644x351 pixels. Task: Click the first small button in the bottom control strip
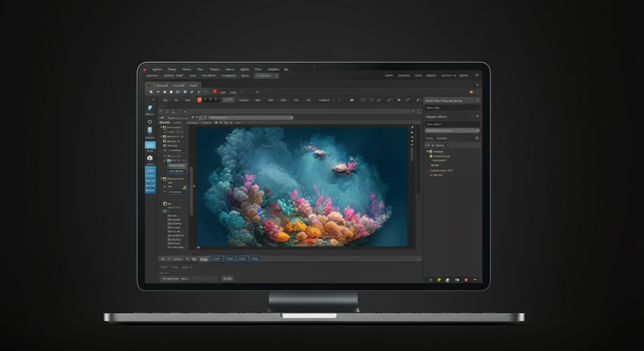tap(162, 259)
